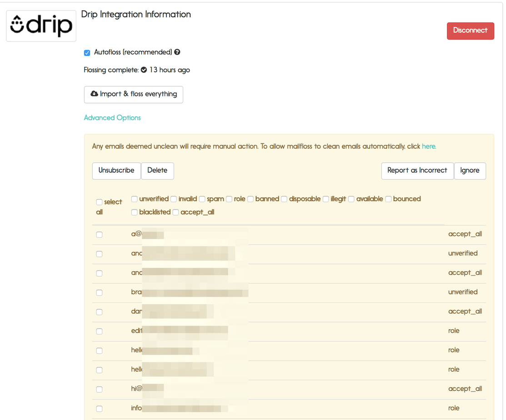Tick the checkbox for the dar email row
Viewport: 506px width, 420px height.
pyautogui.click(x=99, y=312)
